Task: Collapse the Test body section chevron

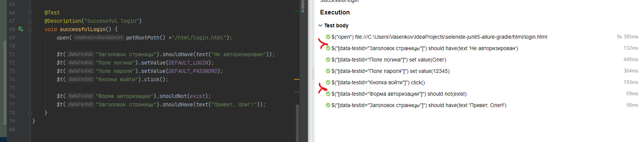Action: (320, 25)
